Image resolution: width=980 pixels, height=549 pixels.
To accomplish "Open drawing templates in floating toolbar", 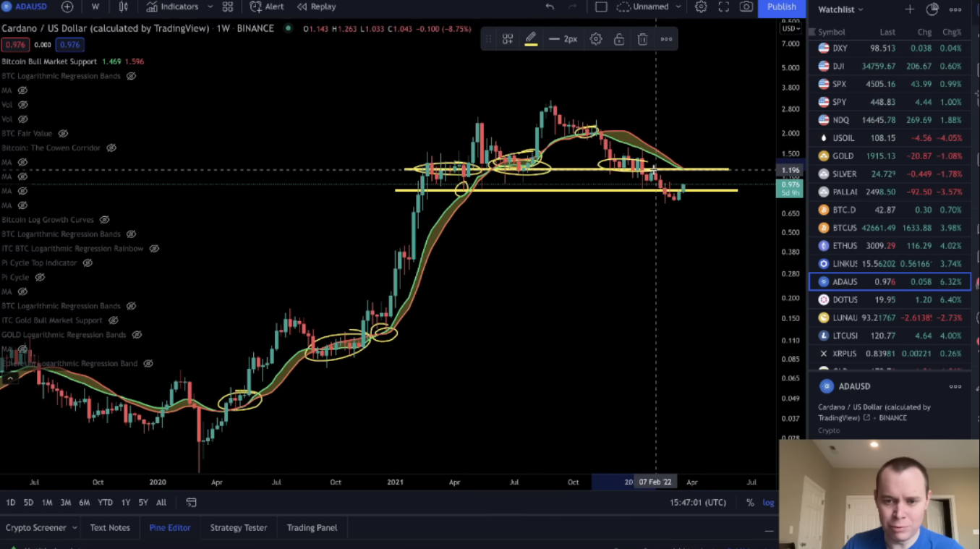I will (x=508, y=39).
